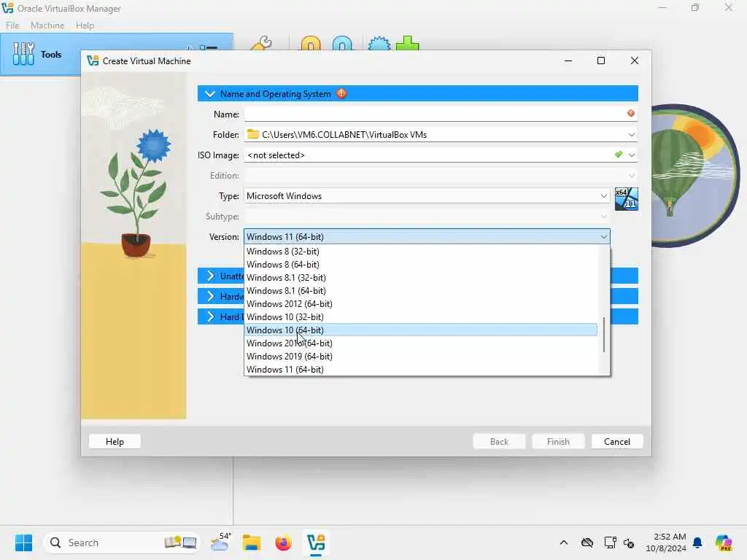This screenshot has height=560, width=747.
Task: Open the Help menu in menu bar
Action: [85, 26]
